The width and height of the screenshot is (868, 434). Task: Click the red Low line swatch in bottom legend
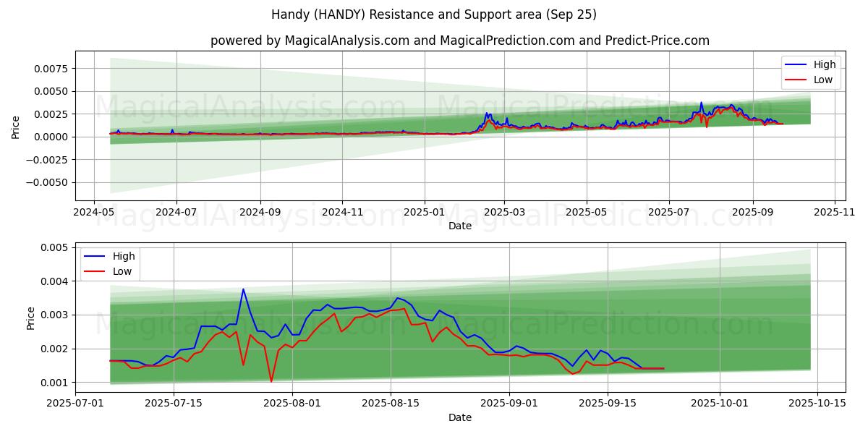pyautogui.click(x=95, y=272)
